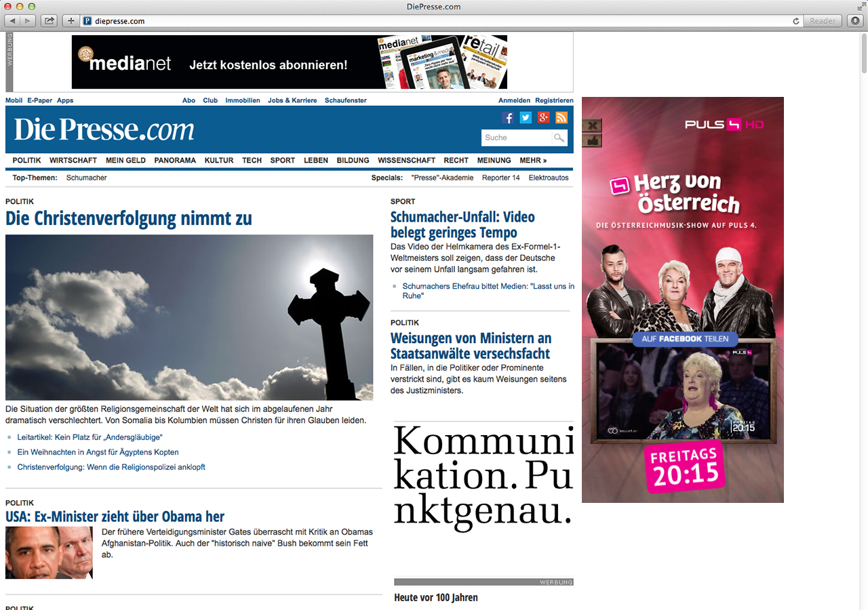
Task: Open the WIRTSCHAFT navigation section
Action: point(73,161)
